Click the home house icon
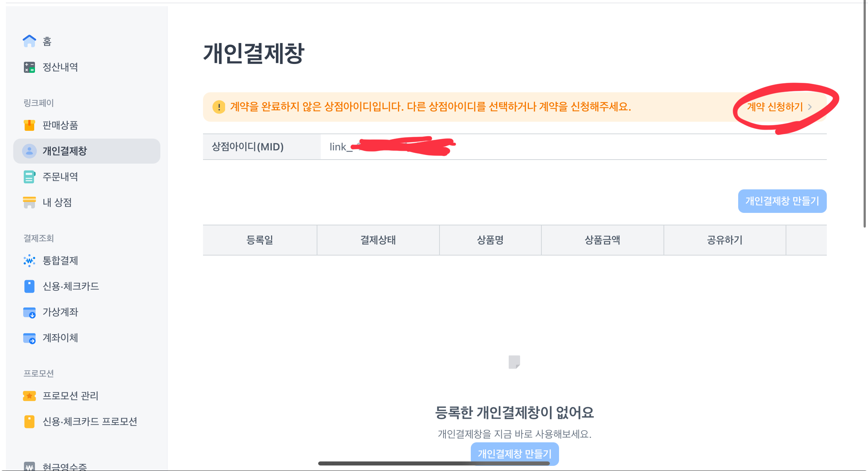 (x=29, y=41)
